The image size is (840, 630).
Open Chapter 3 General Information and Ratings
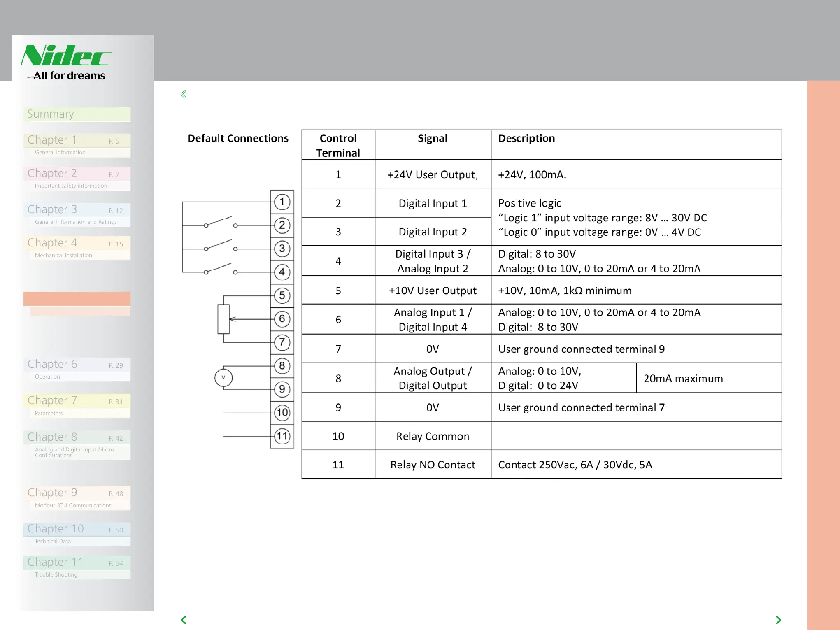tap(77, 215)
